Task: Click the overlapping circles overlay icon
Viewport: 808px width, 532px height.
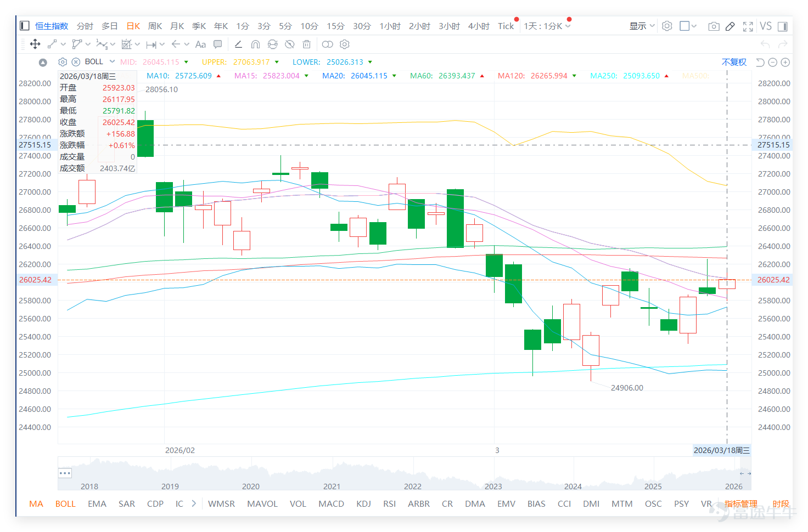Action: [328, 44]
